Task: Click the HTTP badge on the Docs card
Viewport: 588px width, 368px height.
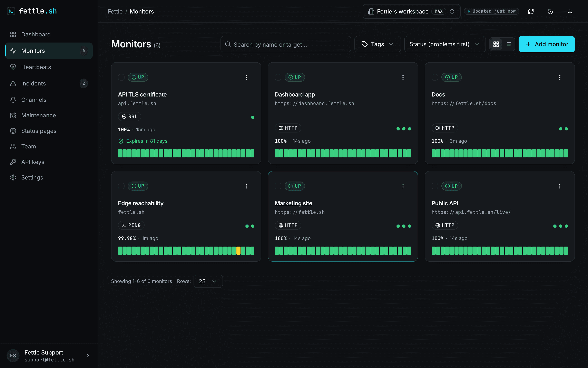Action: click(445, 128)
